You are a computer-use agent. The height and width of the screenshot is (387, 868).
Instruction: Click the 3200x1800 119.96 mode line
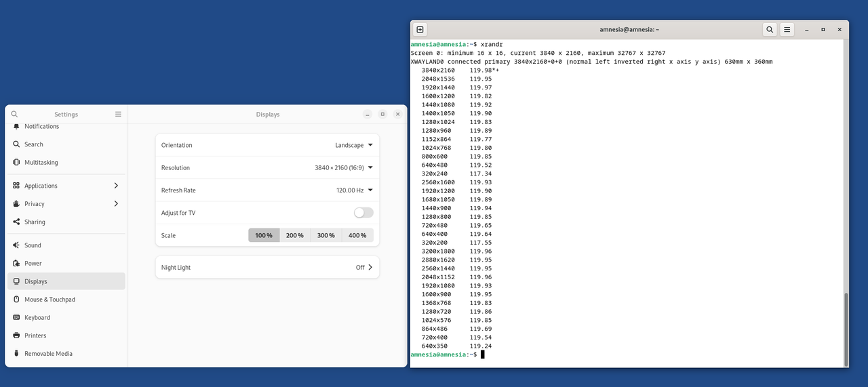[x=456, y=251]
